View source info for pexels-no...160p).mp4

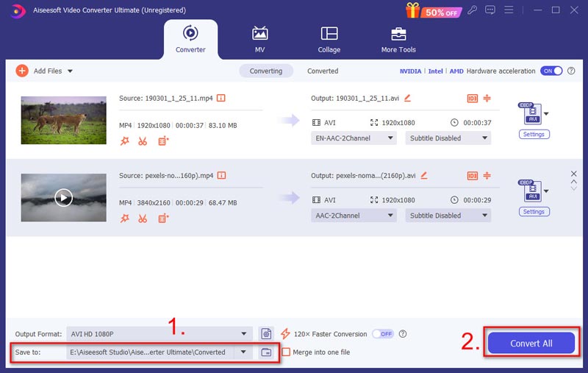[x=222, y=175]
